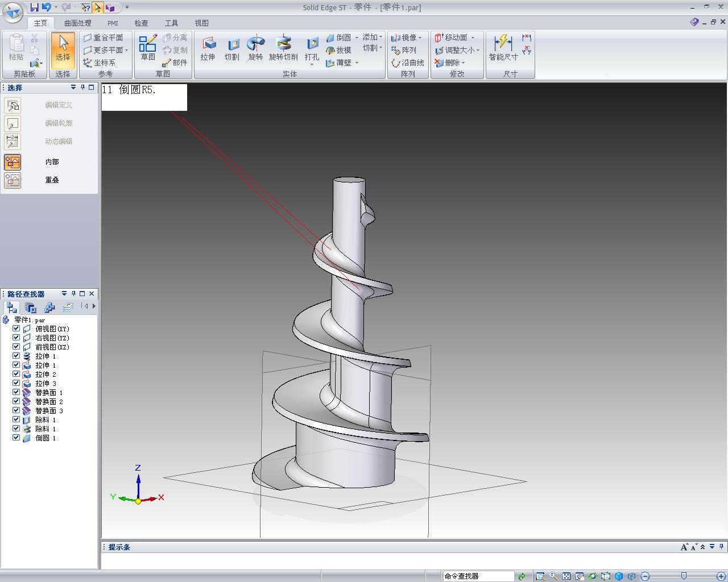Use the 沿曲线 pattern along curve tool
The width and height of the screenshot is (728, 582).
[408, 63]
